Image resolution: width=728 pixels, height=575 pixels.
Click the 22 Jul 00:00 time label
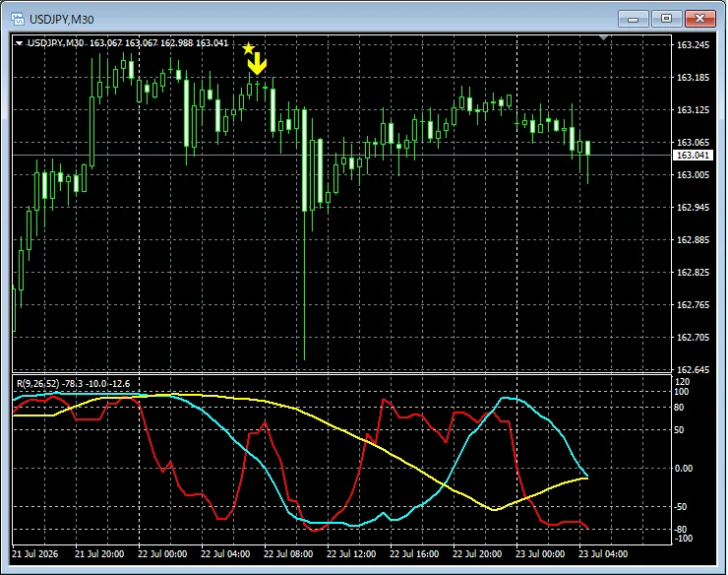[162, 554]
